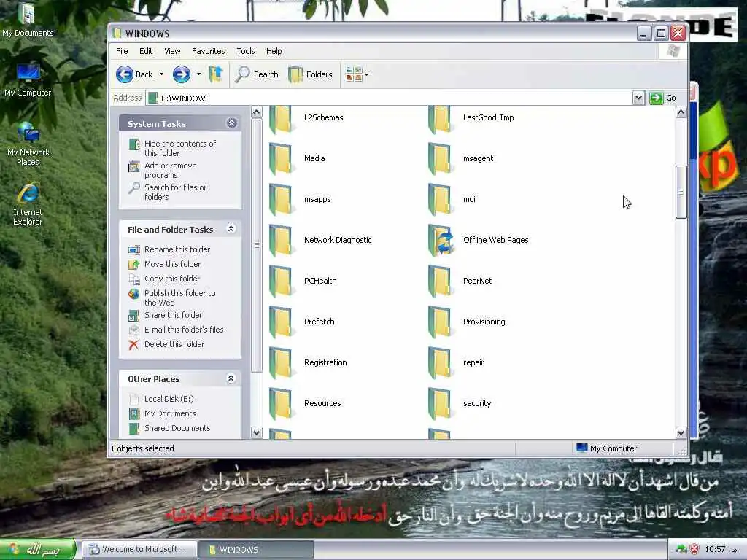
Task: Click Move this folder
Action: (x=165, y=264)
